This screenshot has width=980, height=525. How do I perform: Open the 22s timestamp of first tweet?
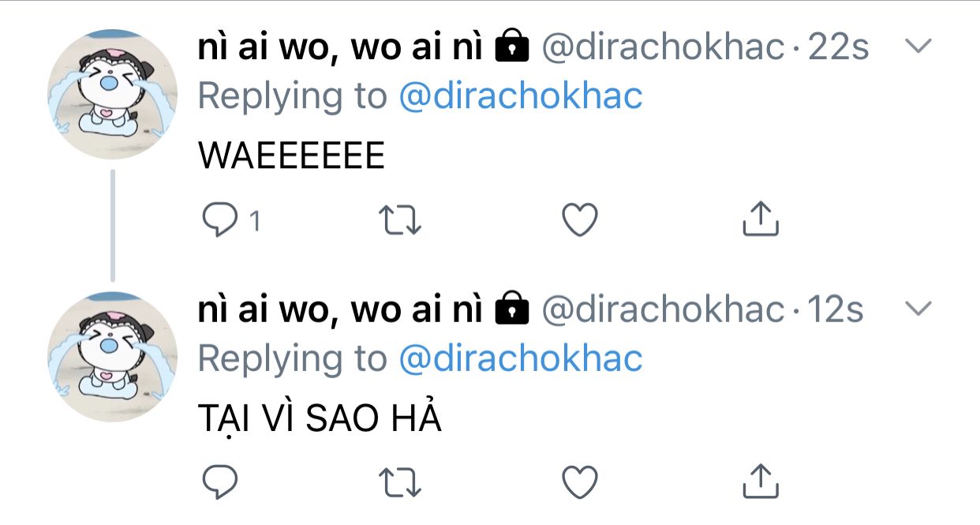tap(839, 48)
